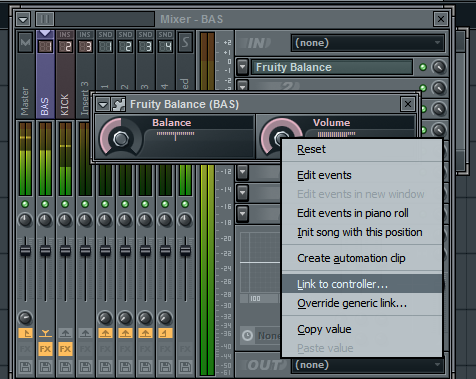Mute the Send 1 track green LED
476x379 pixels.
coord(105,204)
